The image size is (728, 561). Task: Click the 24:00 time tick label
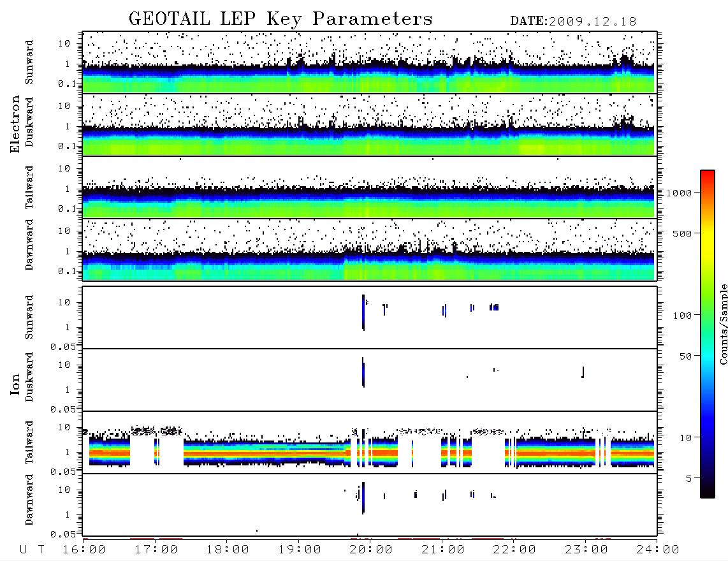click(x=658, y=550)
